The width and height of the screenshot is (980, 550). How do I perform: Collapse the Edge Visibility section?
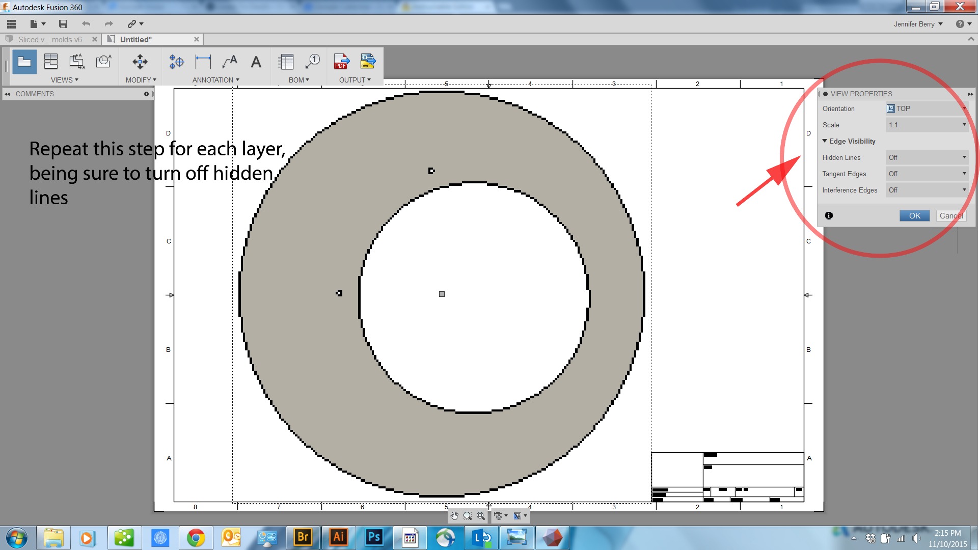pyautogui.click(x=825, y=141)
